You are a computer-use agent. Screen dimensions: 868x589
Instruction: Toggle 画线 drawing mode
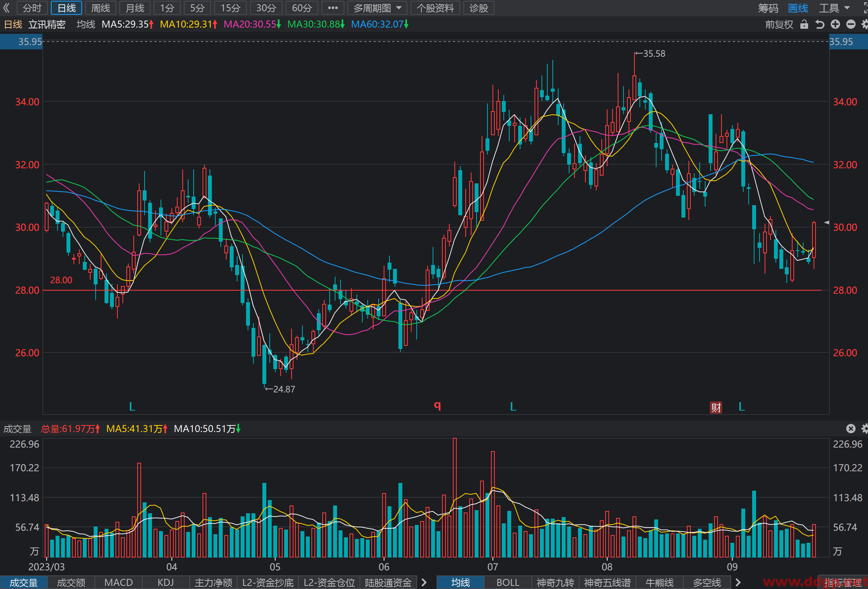click(x=798, y=8)
